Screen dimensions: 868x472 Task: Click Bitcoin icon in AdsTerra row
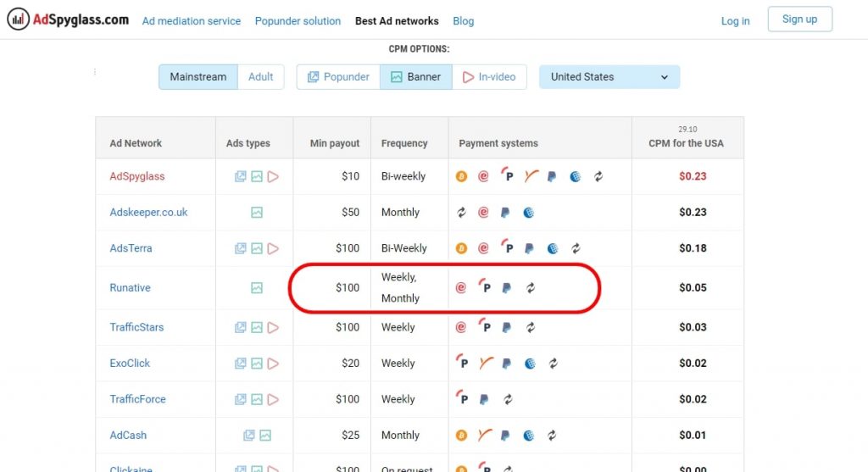coord(461,248)
